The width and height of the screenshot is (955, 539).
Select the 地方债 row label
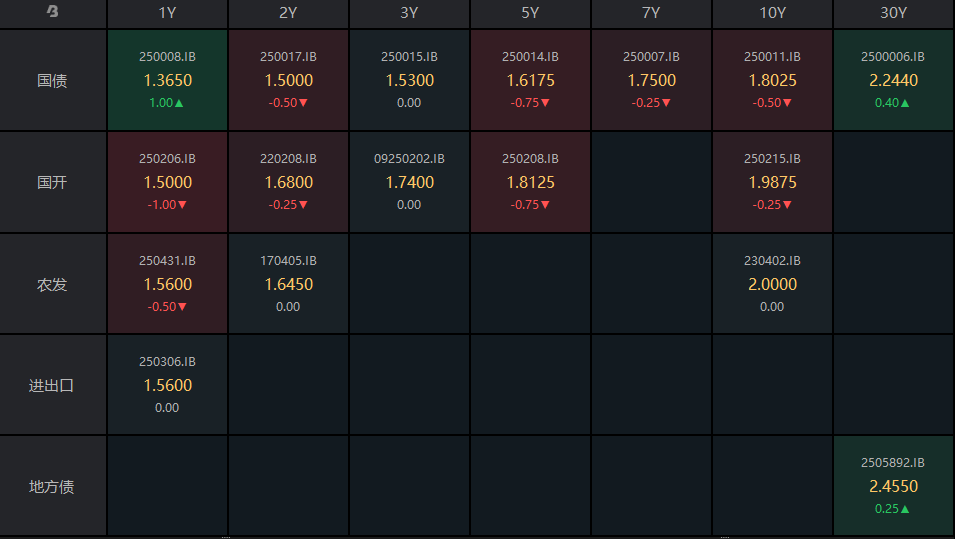(52, 487)
